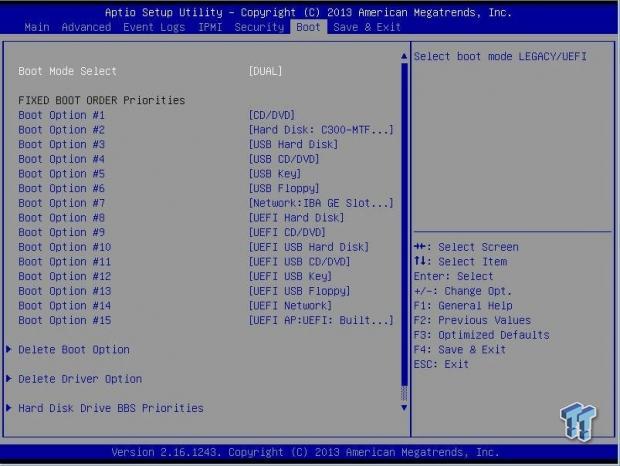The width and height of the screenshot is (620, 466).
Task: Click the 'F1: General Help' hint
Action: 463,305
